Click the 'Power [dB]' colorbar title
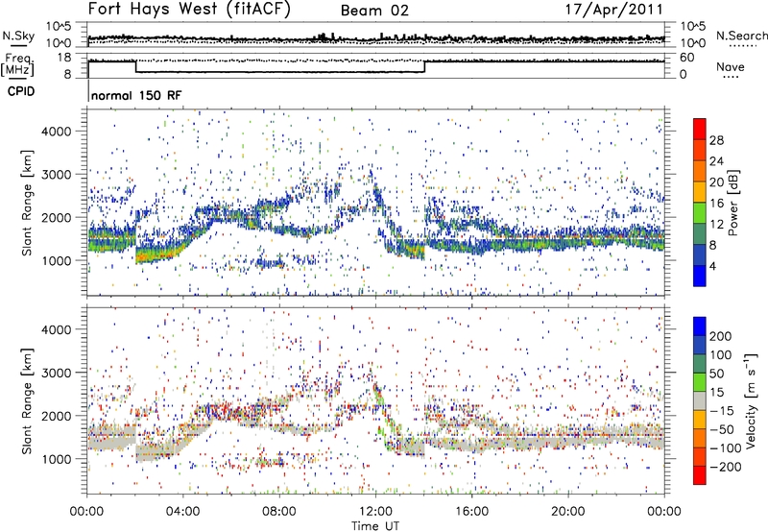The image size is (768, 532). point(732,203)
